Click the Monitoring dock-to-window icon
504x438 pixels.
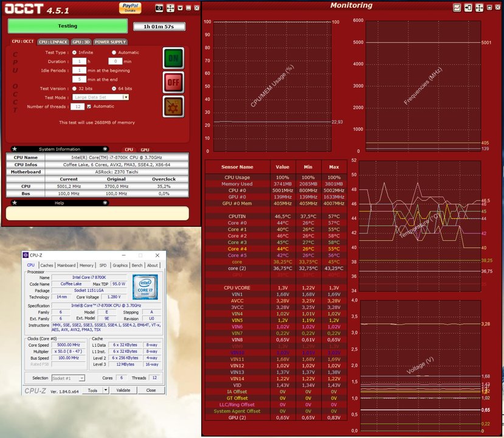(x=468, y=8)
